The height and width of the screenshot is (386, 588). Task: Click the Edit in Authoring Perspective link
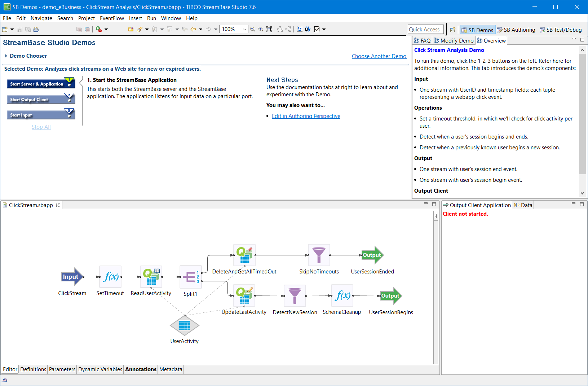coord(306,116)
